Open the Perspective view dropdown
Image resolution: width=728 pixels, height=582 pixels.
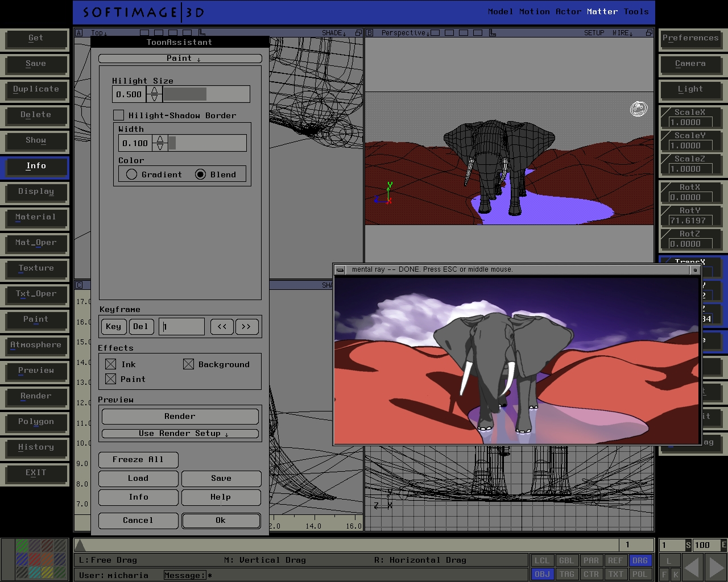tap(405, 33)
